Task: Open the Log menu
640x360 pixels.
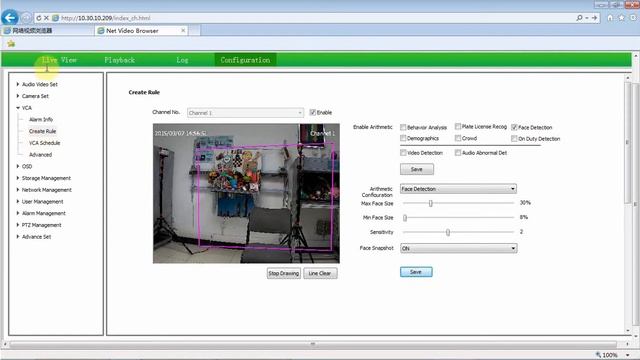Action: (x=182, y=60)
